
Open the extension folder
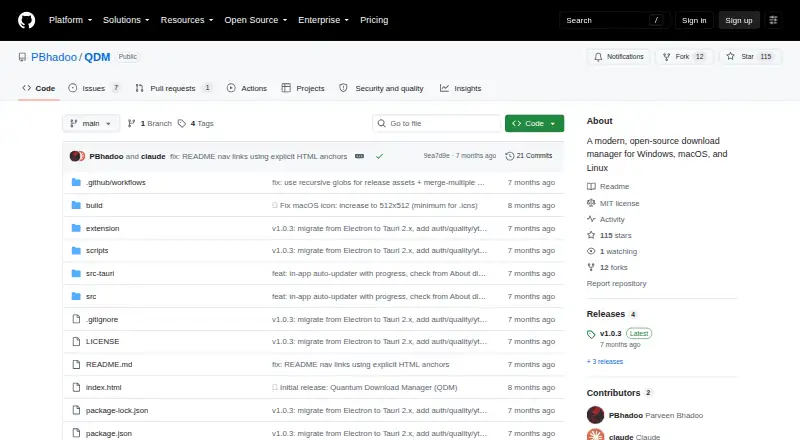[102, 228]
